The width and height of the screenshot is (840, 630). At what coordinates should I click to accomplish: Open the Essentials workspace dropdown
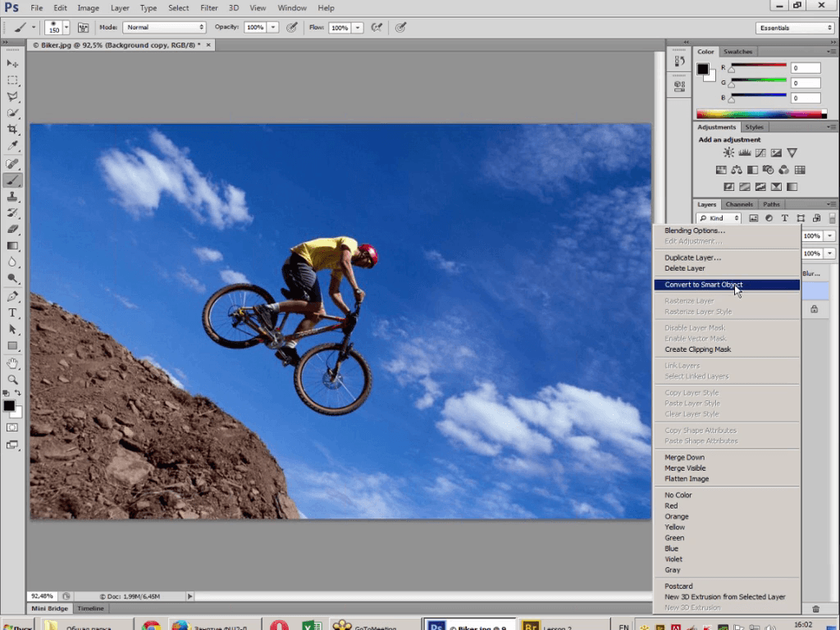pos(794,27)
